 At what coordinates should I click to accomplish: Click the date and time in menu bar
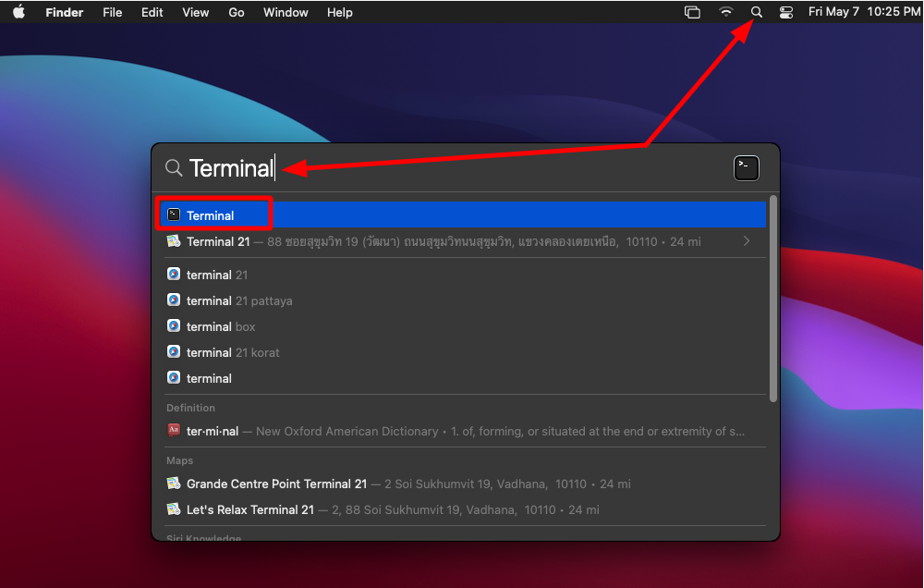click(x=864, y=12)
